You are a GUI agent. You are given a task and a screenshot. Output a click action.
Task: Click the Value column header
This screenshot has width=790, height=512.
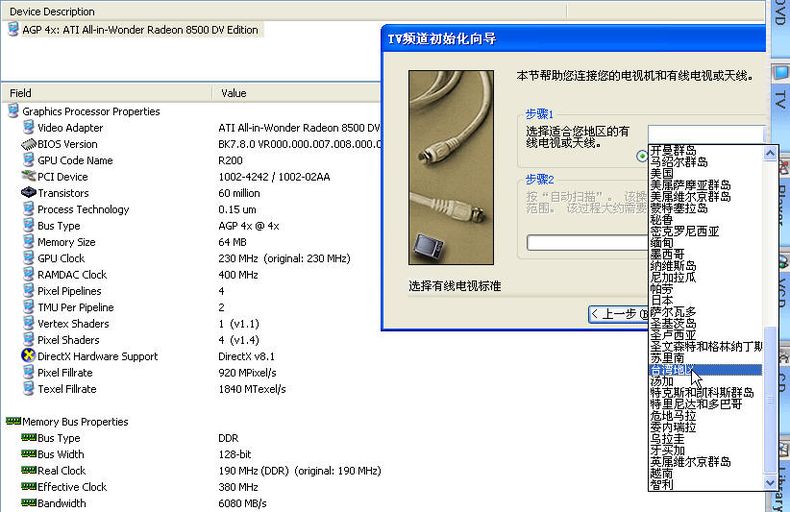[297, 93]
